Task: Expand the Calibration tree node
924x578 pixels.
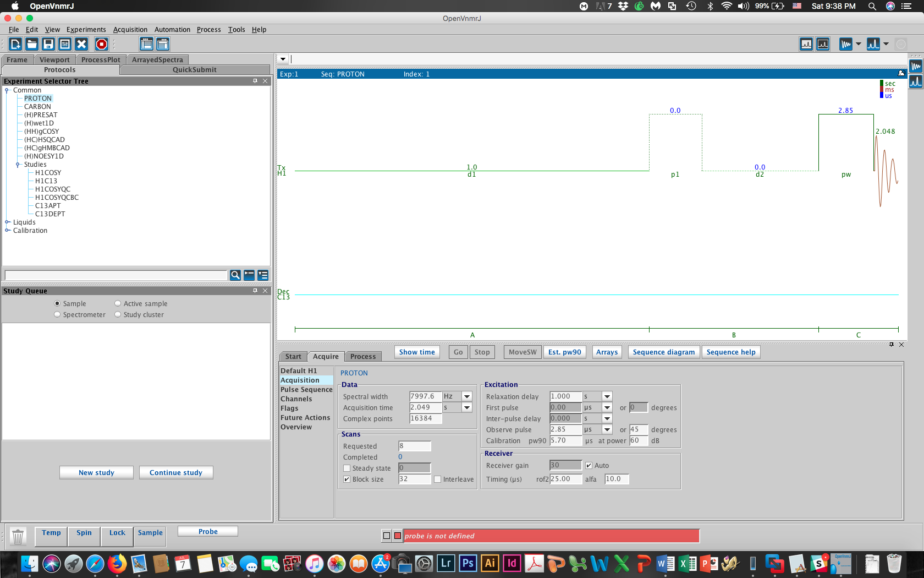Action: click(7, 231)
